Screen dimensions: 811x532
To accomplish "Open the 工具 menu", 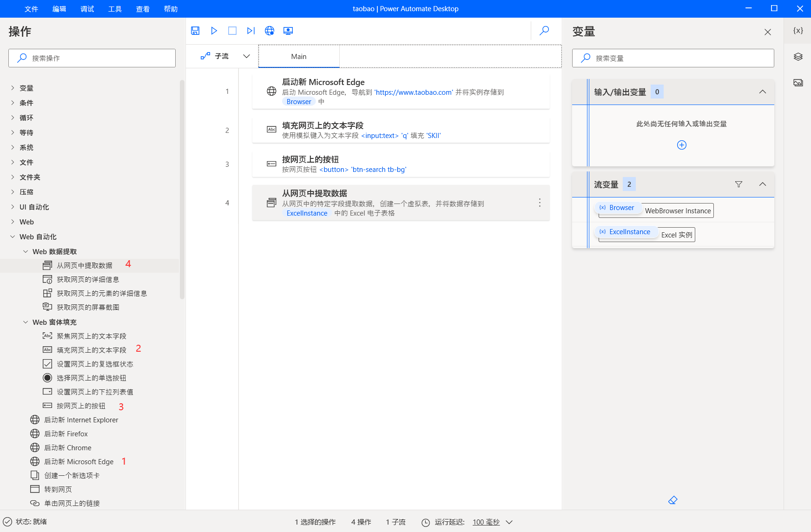I will pyautogui.click(x=115, y=9).
